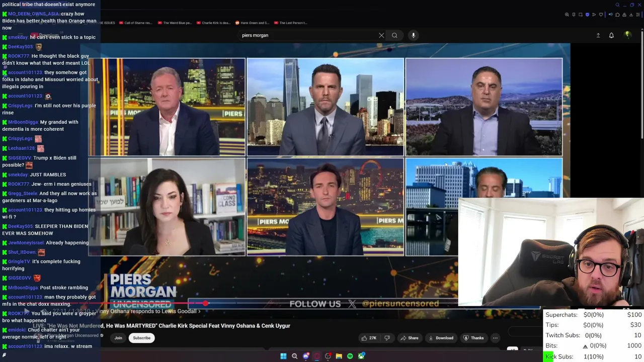Viewport: 644px width, 362px height.
Task: Toggle the blue ad-blocker shield icon
Action: pyautogui.click(x=587, y=15)
